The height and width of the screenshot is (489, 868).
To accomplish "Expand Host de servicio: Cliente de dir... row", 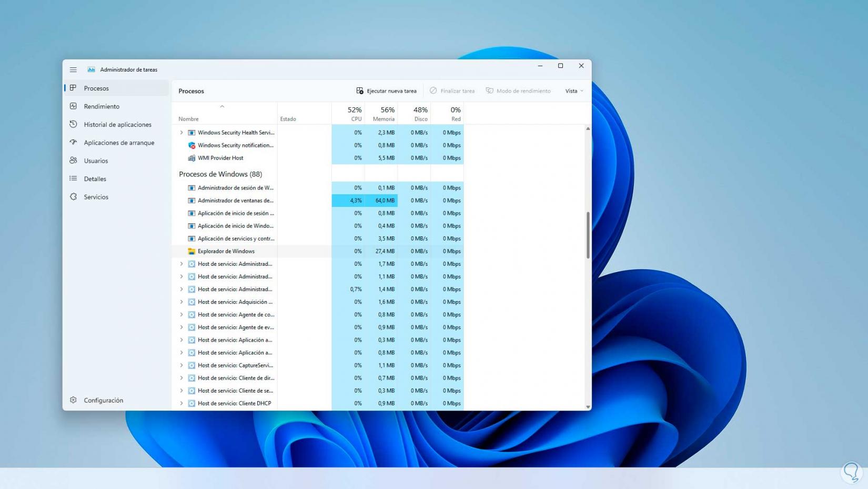I will pyautogui.click(x=181, y=378).
